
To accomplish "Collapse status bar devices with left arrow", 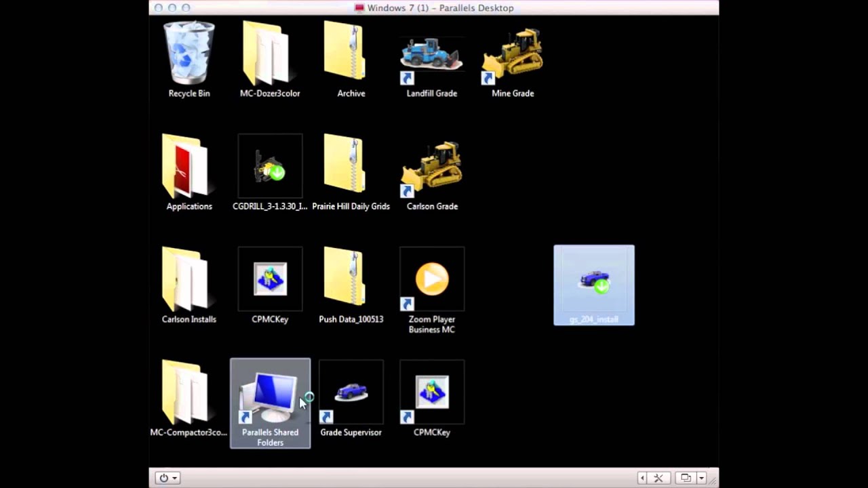I will click(x=642, y=478).
